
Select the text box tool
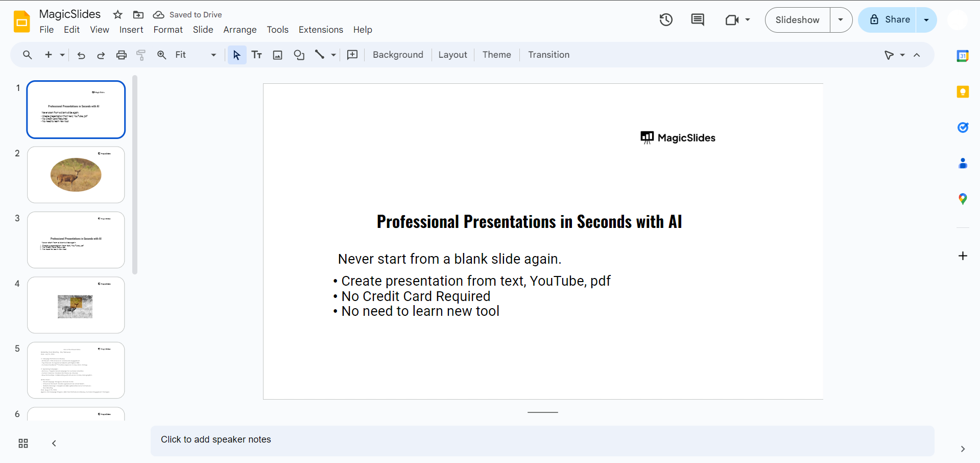(x=257, y=55)
